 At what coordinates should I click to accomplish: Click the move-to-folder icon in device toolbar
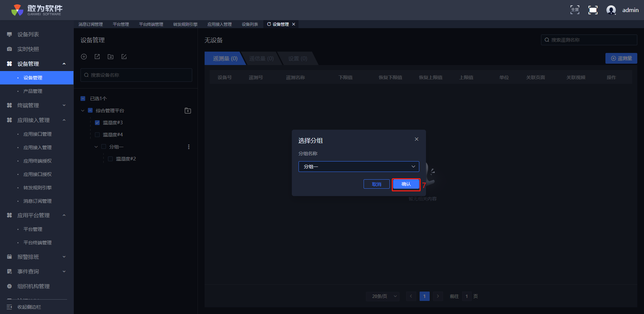[111, 57]
